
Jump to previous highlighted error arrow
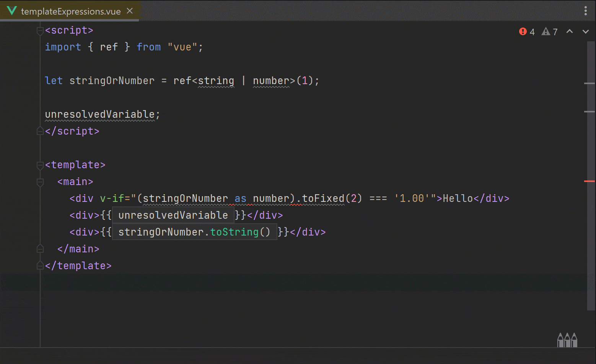570,32
